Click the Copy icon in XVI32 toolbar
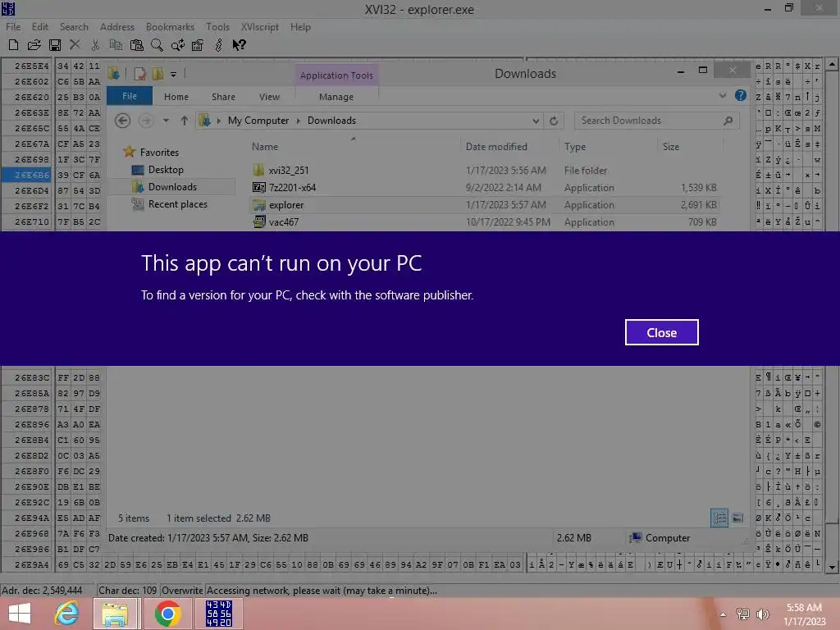The image size is (840, 630). pyautogui.click(x=116, y=45)
